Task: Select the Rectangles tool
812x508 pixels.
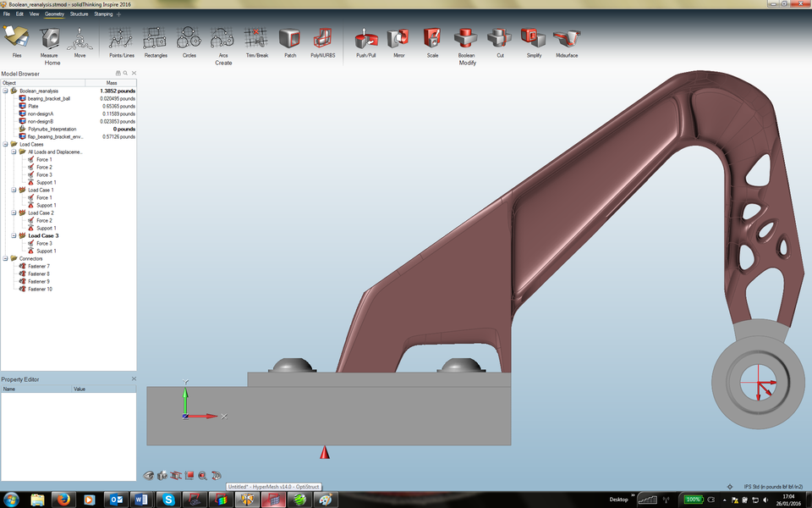Action: pyautogui.click(x=156, y=38)
